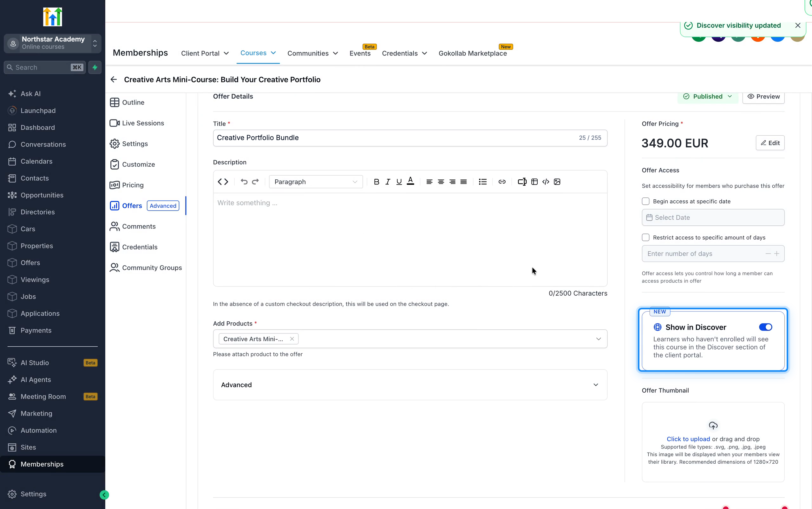Go to the Events tab
The image size is (812, 509).
[360, 53]
